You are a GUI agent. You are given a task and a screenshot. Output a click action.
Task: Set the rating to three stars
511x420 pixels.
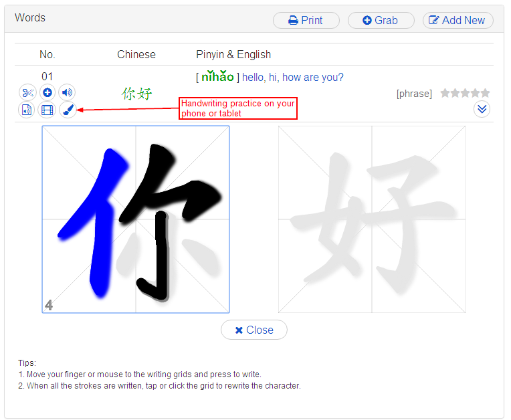[x=466, y=93]
